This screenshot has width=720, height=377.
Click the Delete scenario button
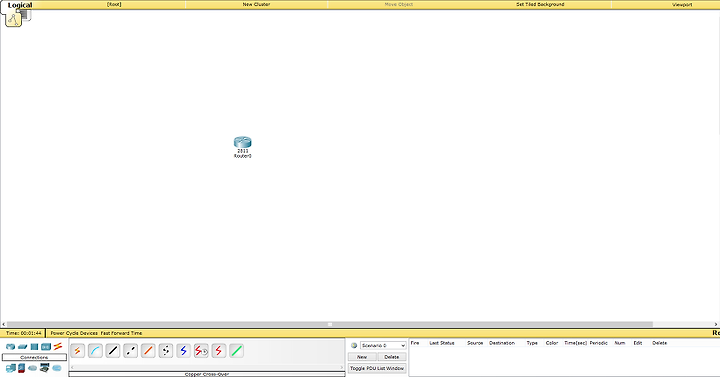(x=392, y=357)
